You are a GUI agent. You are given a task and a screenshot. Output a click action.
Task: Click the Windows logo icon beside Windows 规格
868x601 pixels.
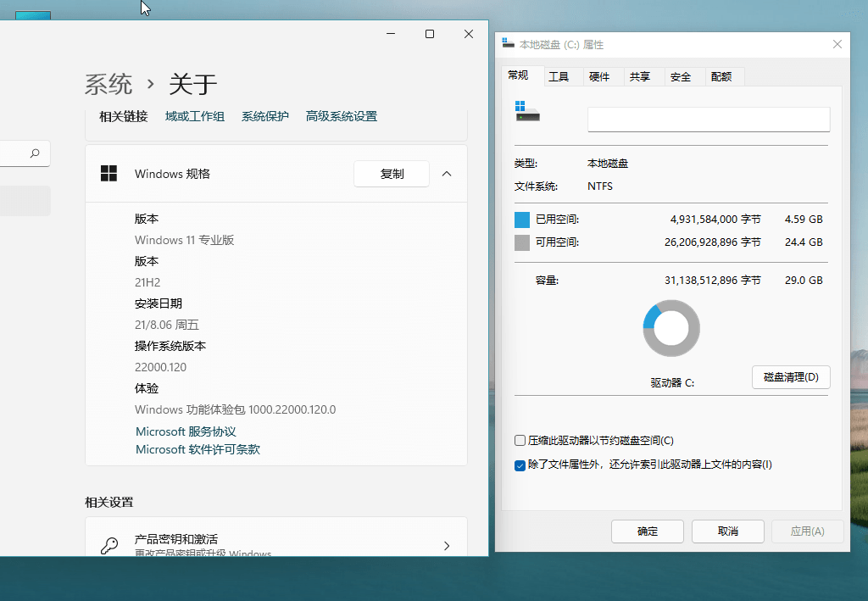pyautogui.click(x=108, y=173)
